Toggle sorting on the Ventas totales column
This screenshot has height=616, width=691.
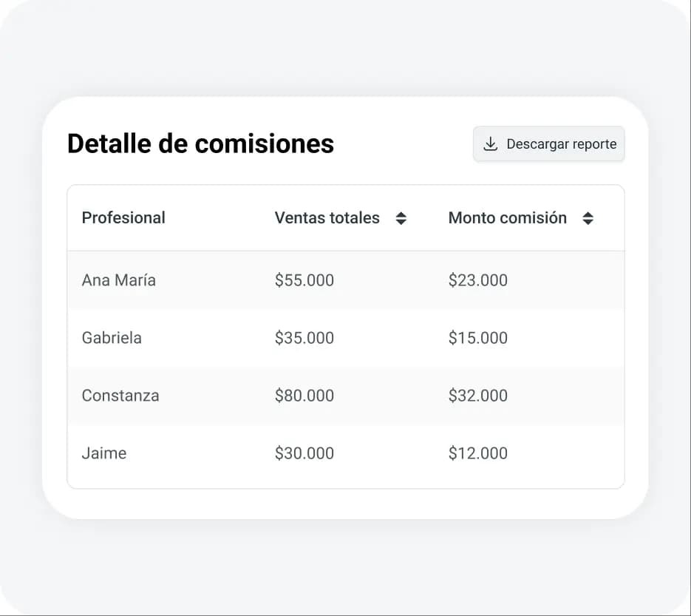coord(401,218)
